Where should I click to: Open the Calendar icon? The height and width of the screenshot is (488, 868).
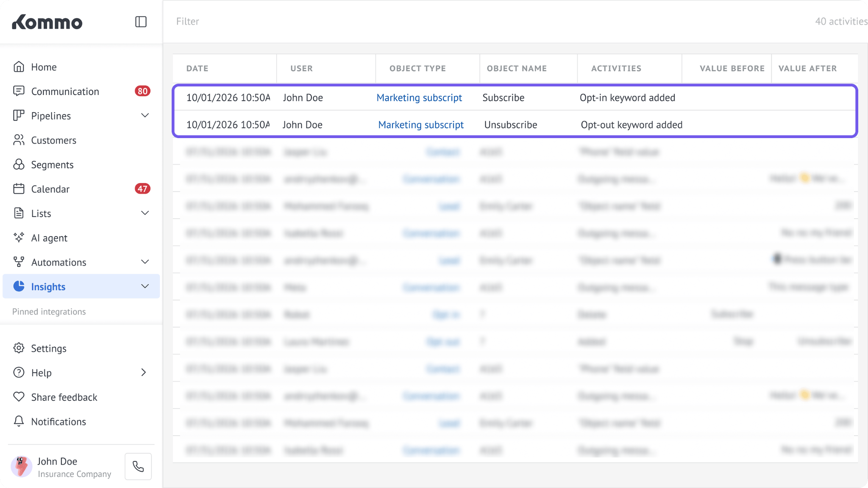pos(19,189)
